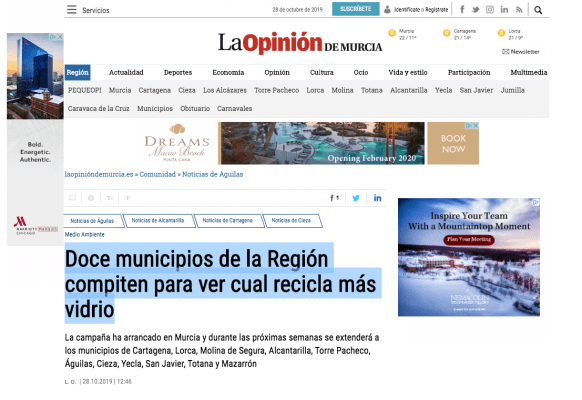582x400 pixels.
Task: Go to Cartagena submenu link
Action: point(154,90)
